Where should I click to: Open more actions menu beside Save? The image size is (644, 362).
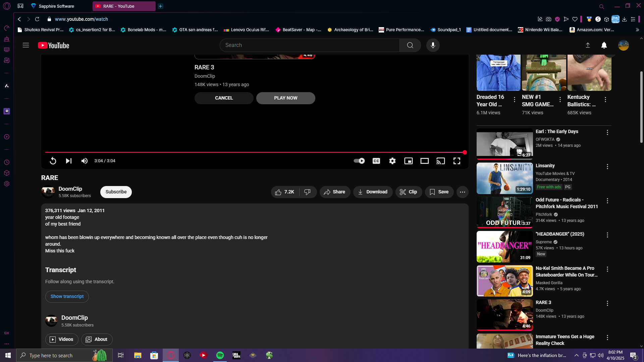pos(462,192)
